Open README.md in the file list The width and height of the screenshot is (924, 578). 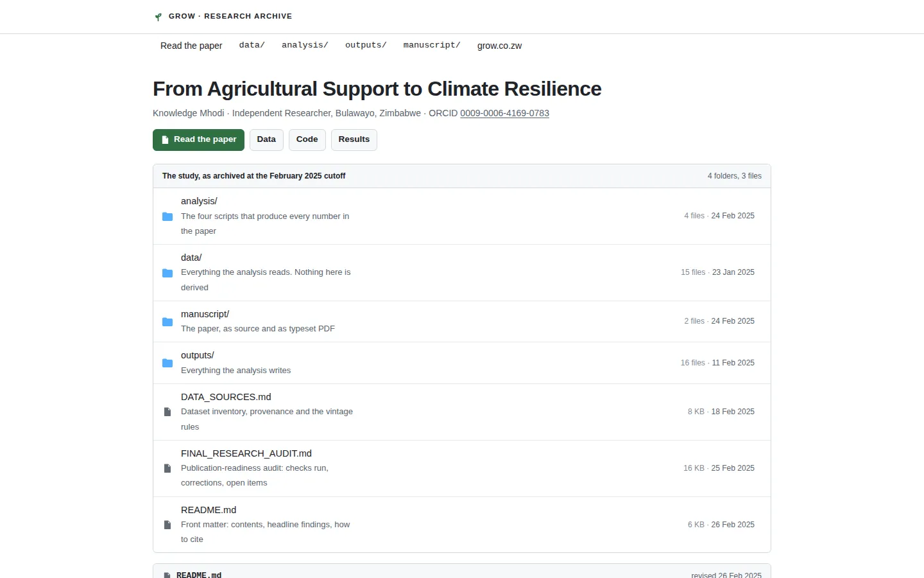[209, 510]
